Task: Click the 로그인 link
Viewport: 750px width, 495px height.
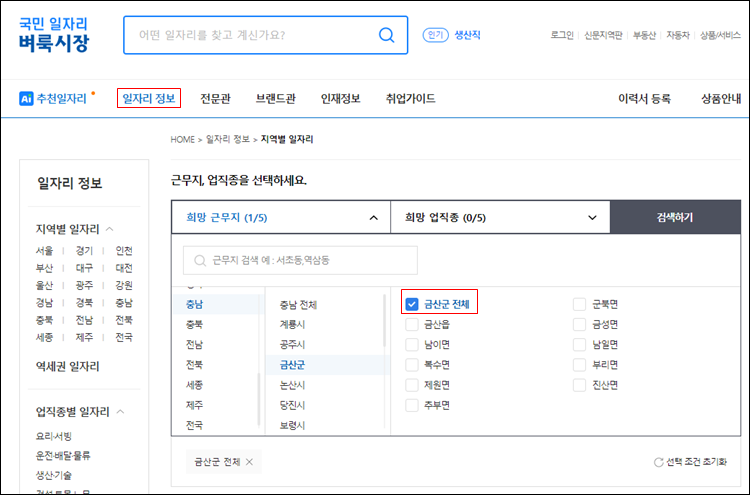Action: (562, 35)
